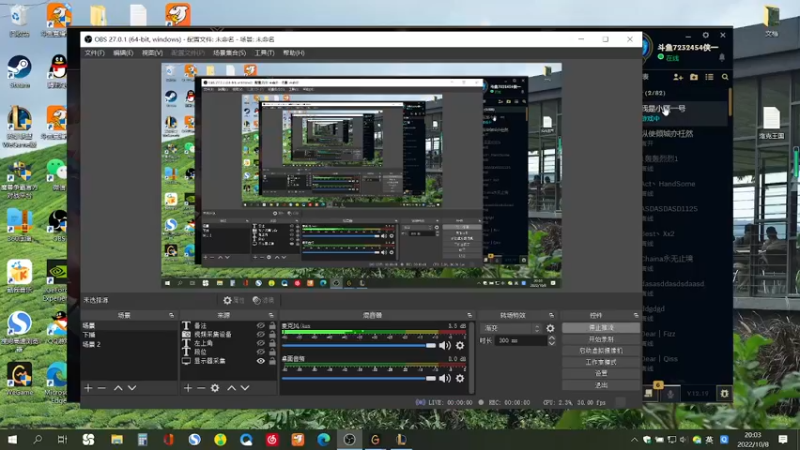Toggle lock of 视频采集设备 source

coord(272,334)
